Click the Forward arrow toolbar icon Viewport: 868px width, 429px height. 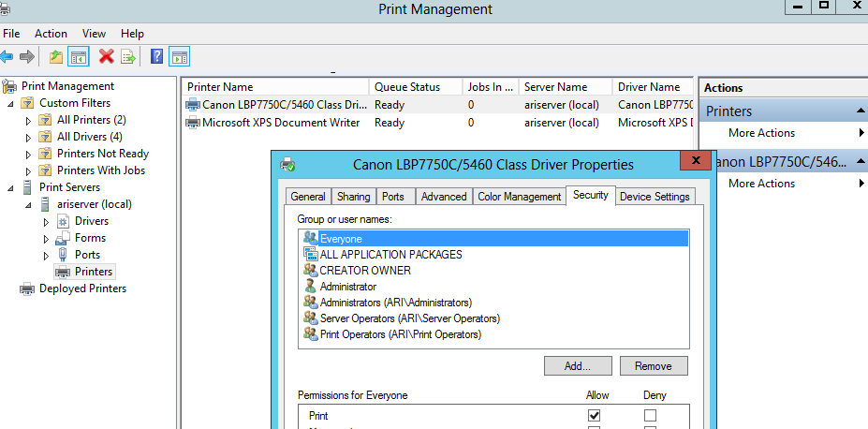(27, 56)
